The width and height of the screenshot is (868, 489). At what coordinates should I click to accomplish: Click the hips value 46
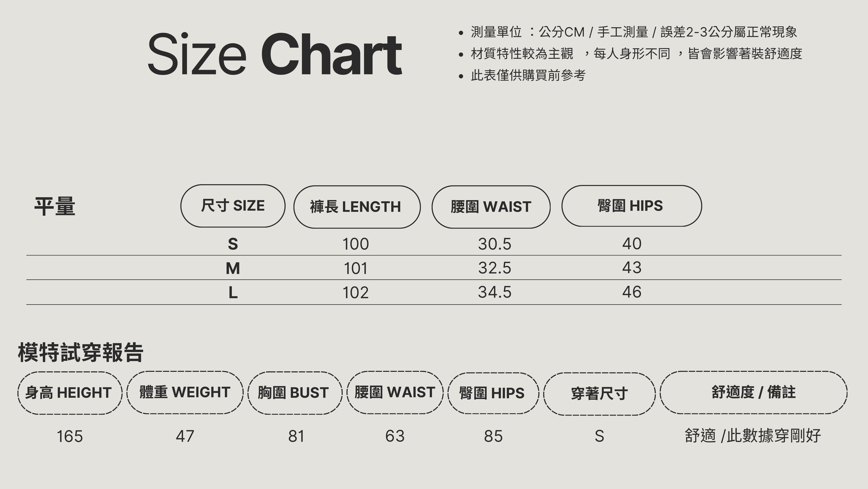pos(631,292)
